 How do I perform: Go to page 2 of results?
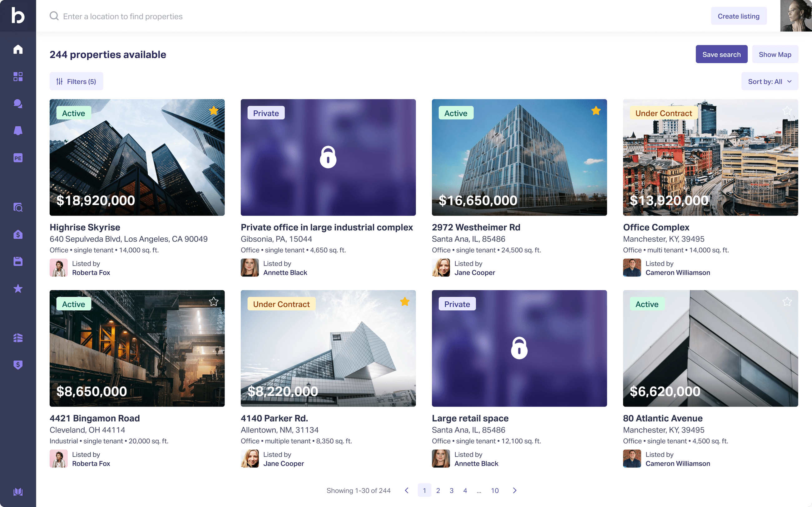click(438, 490)
